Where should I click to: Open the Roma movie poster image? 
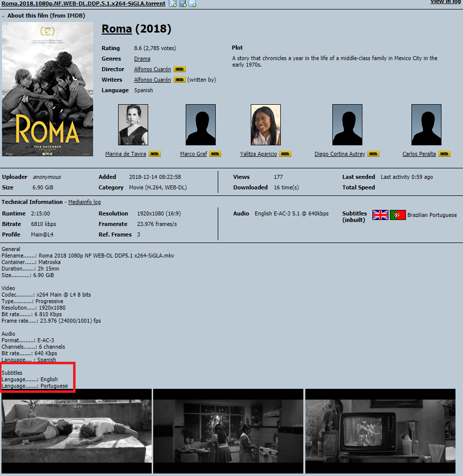(x=48, y=89)
